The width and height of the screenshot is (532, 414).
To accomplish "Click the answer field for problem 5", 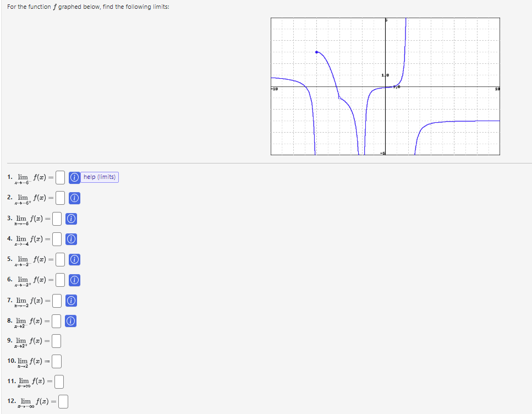I will 59,259.
